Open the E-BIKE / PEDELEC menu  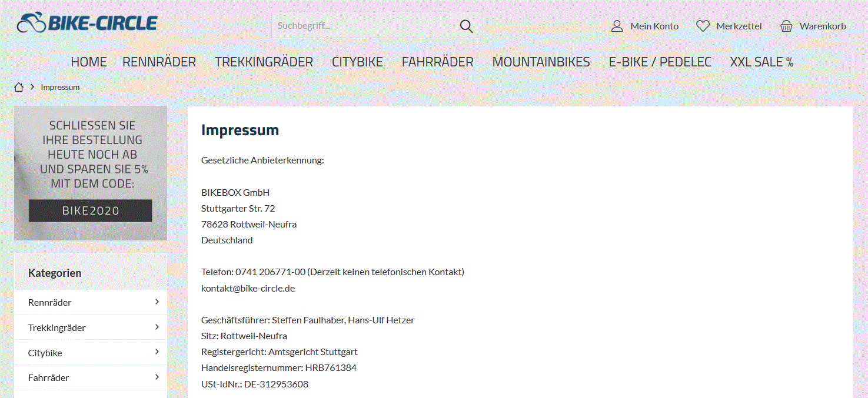click(660, 62)
